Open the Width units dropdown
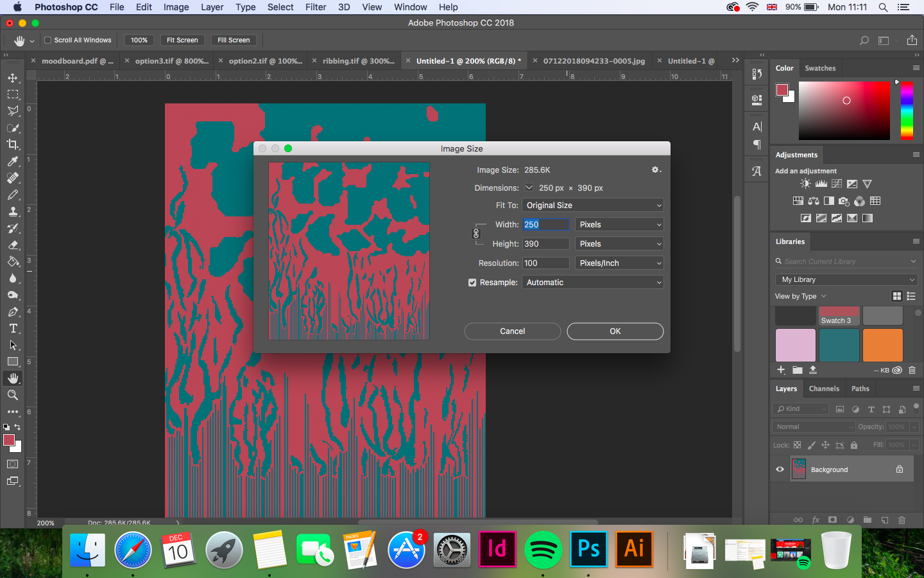 click(619, 225)
